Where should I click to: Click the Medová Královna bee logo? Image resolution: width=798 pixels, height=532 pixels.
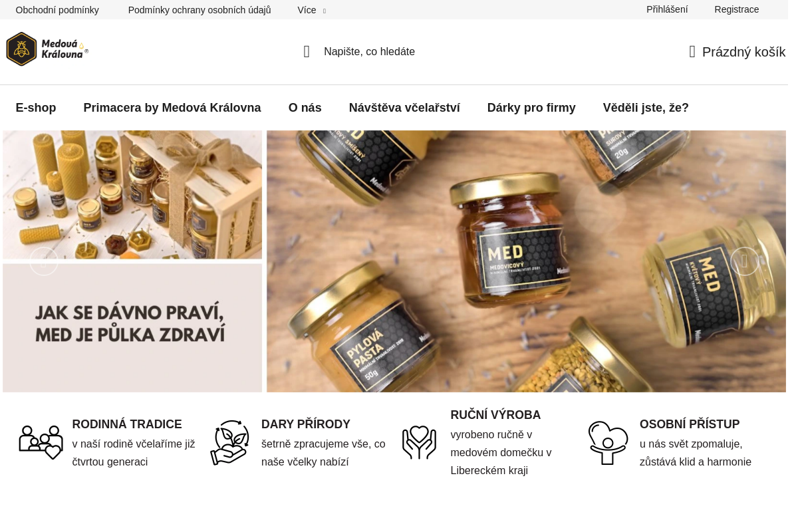[47, 49]
